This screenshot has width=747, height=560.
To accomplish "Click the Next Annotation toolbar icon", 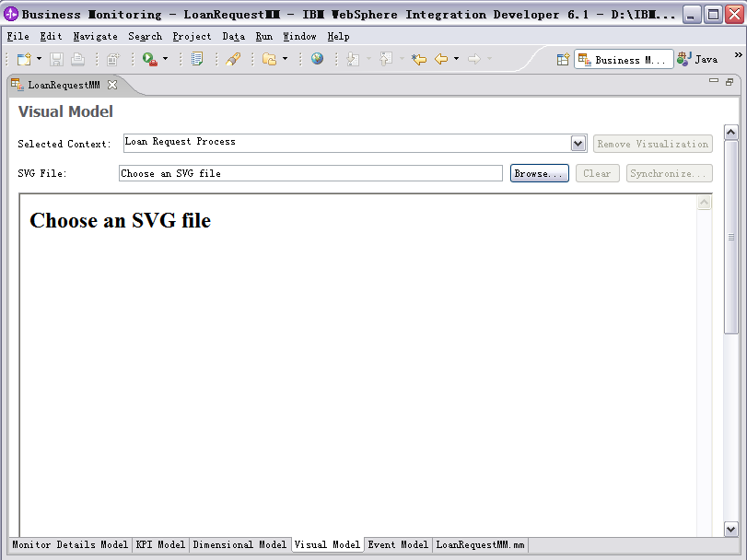I will pos(353,59).
